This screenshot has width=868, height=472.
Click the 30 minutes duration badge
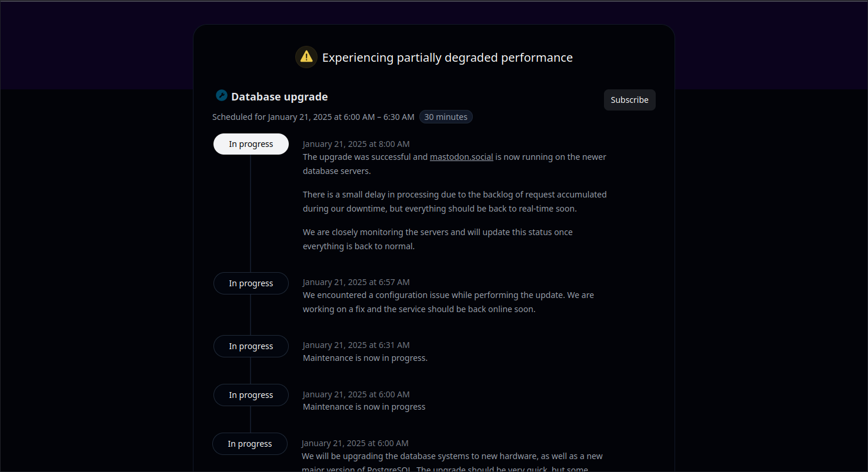coord(446,117)
